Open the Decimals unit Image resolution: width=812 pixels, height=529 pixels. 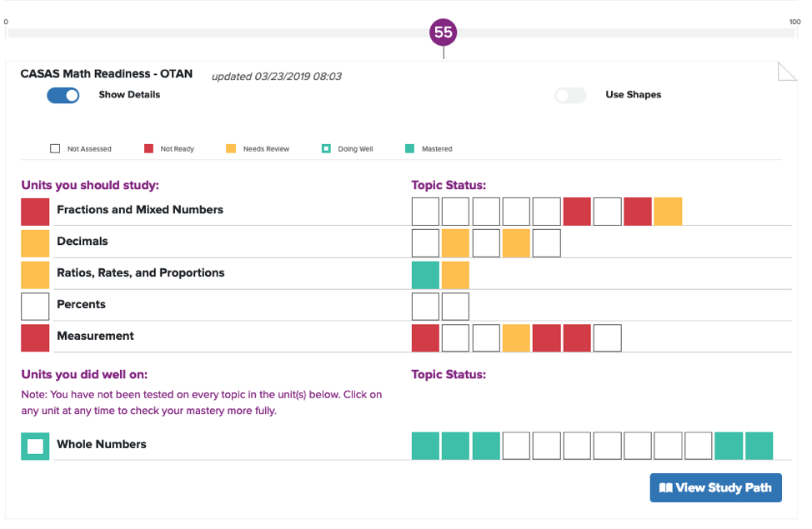point(83,242)
